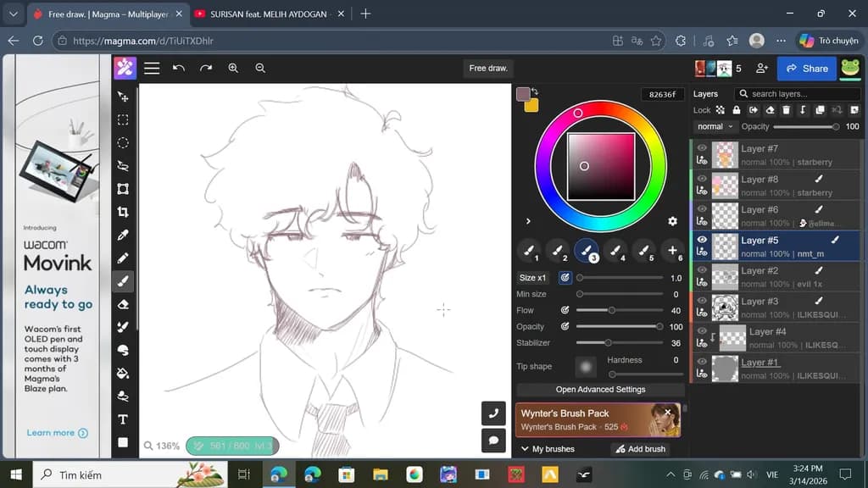This screenshot has height=488, width=868.
Task: Click the Undo arrow
Action: click(178, 68)
